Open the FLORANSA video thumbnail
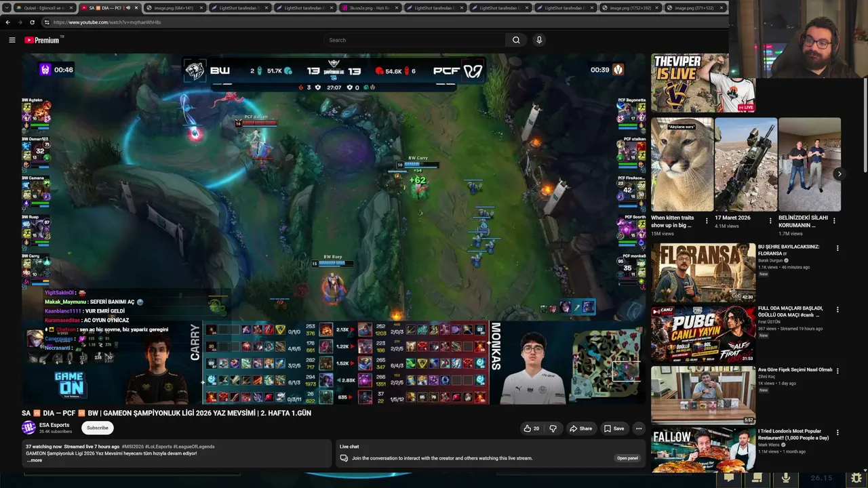This screenshot has height=488, width=868. tap(703, 272)
